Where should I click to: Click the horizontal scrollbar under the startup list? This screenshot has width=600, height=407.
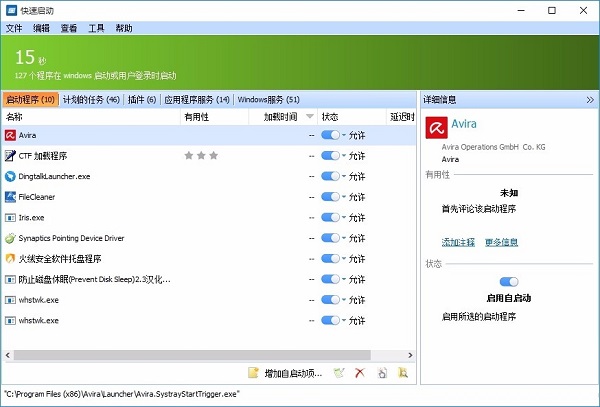(200, 353)
